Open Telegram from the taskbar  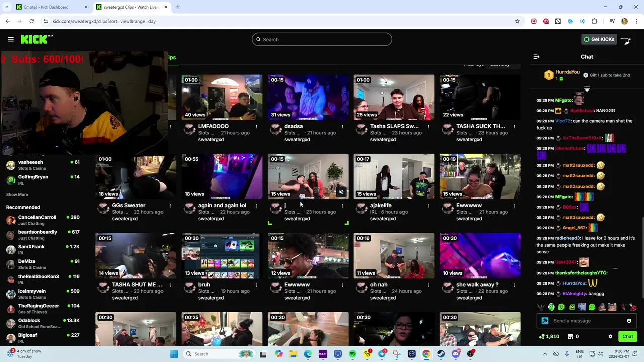click(x=382, y=354)
